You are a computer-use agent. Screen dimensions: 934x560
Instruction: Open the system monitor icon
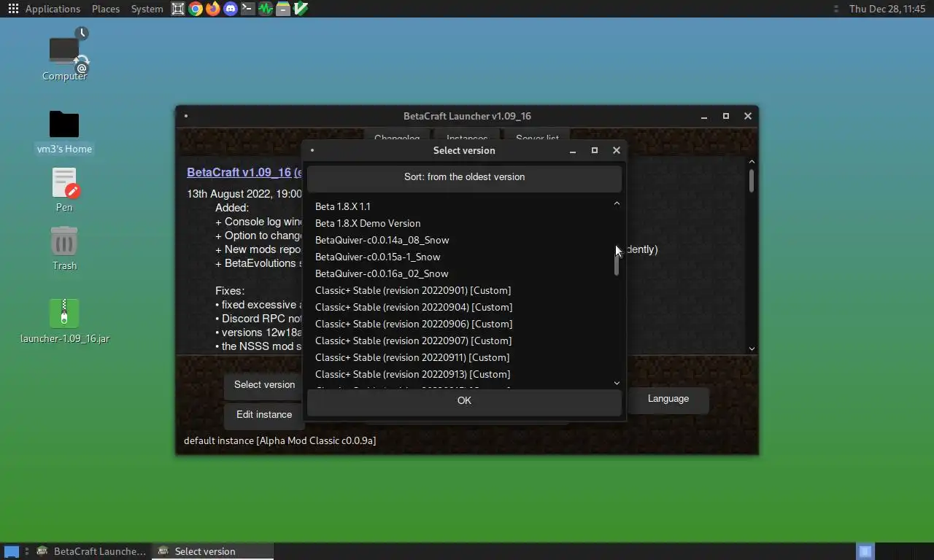pos(266,9)
